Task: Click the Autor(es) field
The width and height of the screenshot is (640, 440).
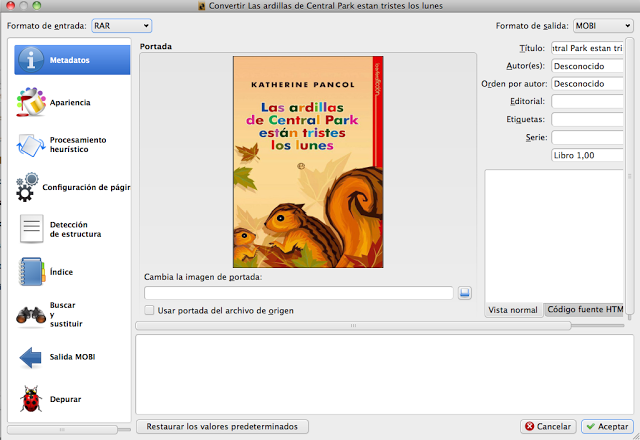Action: (x=587, y=66)
